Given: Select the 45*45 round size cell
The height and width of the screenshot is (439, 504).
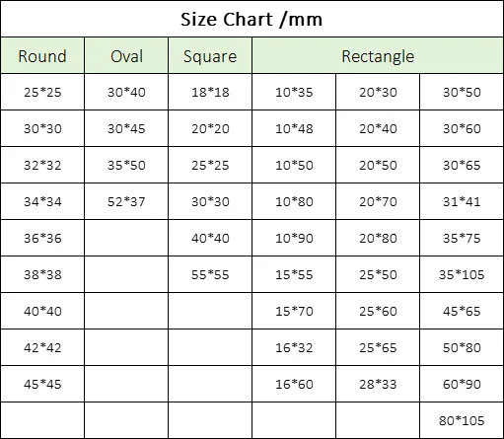Looking at the screenshot, I should pyautogui.click(x=42, y=384).
